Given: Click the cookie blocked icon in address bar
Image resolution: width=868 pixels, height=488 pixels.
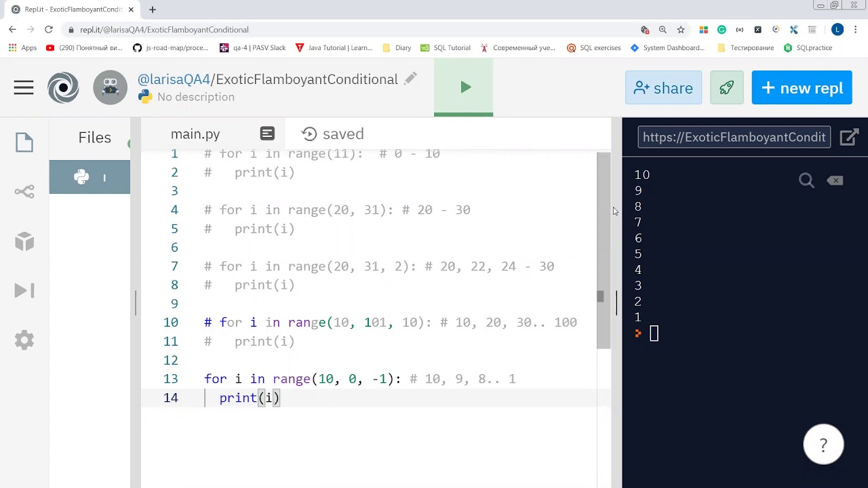Looking at the screenshot, I should pyautogui.click(x=644, y=30).
